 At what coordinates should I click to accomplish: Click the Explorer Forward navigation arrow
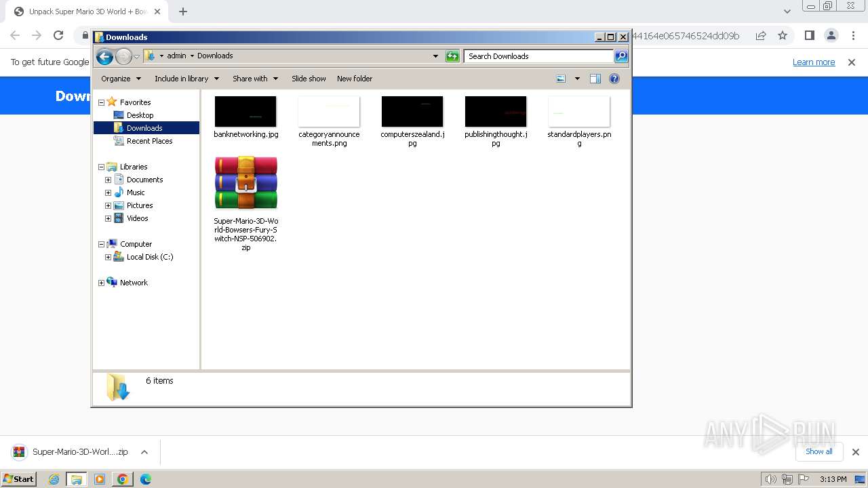[123, 56]
